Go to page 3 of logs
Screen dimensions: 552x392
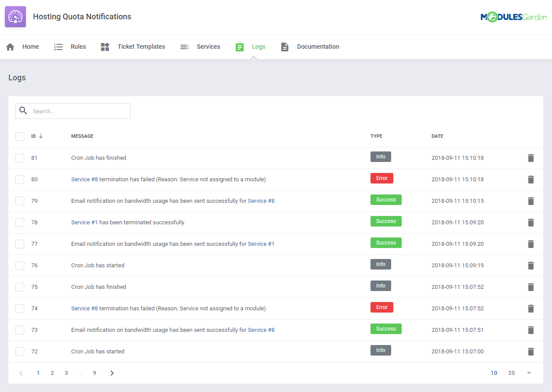coord(66,373)
